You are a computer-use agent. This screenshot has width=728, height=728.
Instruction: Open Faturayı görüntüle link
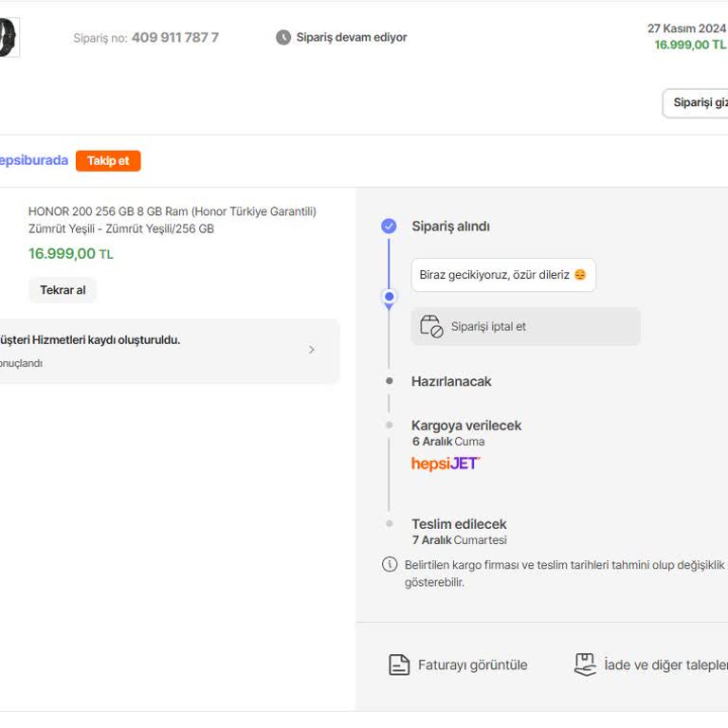pos(473,664)
